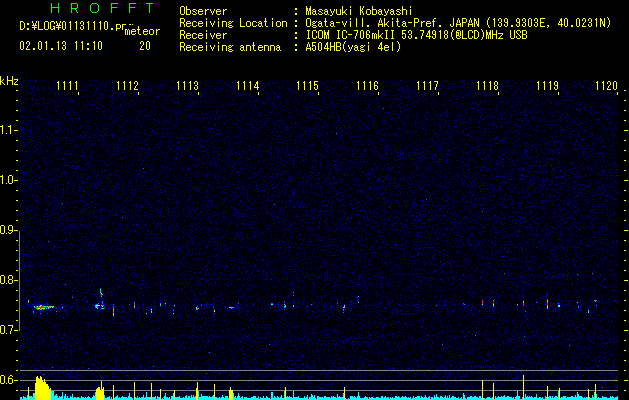
Task: Click the long red meteor echo before 1111
Action: click(43, 308)
